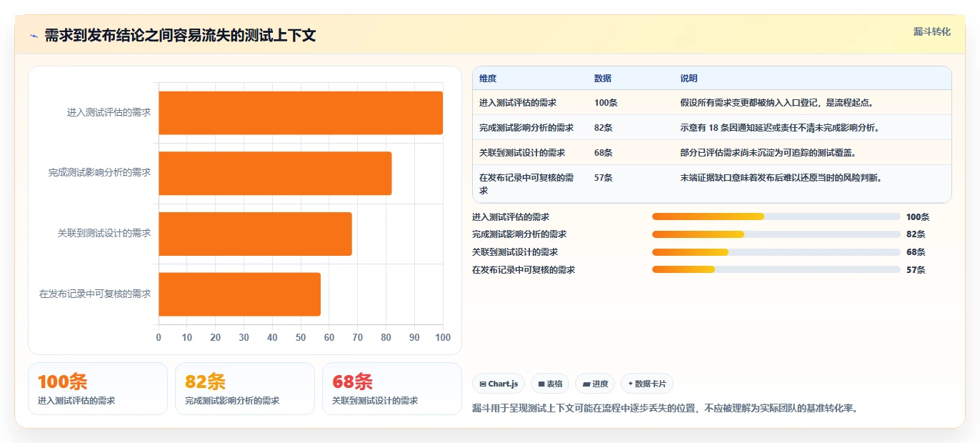Click the 100条 stat card

98,389
